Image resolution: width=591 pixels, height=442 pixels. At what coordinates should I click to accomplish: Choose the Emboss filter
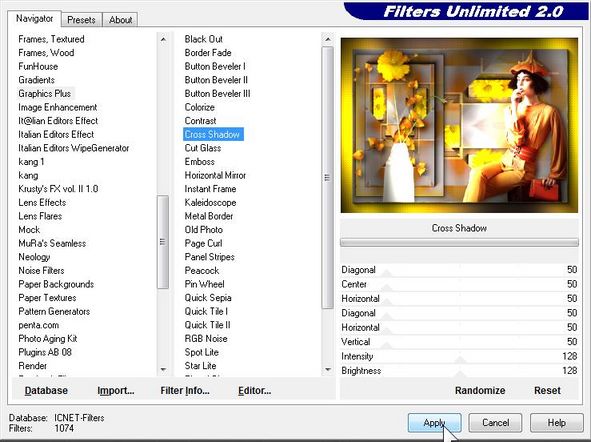point(199,162)
